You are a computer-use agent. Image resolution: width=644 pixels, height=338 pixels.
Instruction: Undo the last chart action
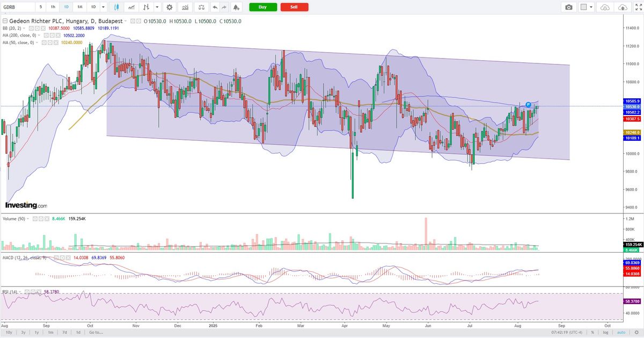pyautogui.click(x=215, y=7)
